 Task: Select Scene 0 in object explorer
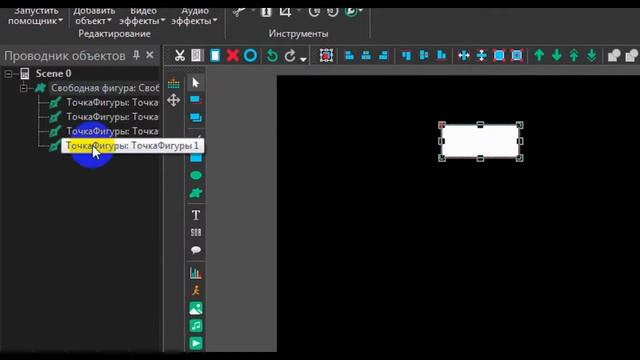[x=53, y=73]
